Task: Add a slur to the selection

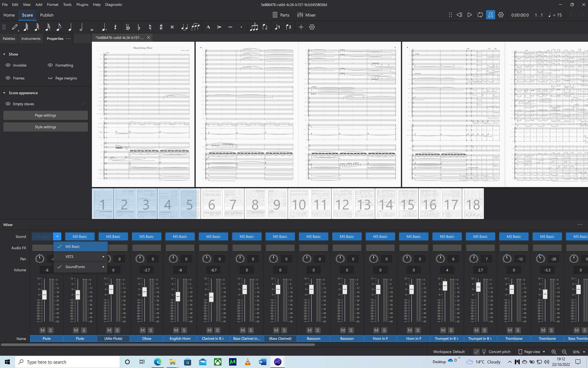Action: click(196, 27)
